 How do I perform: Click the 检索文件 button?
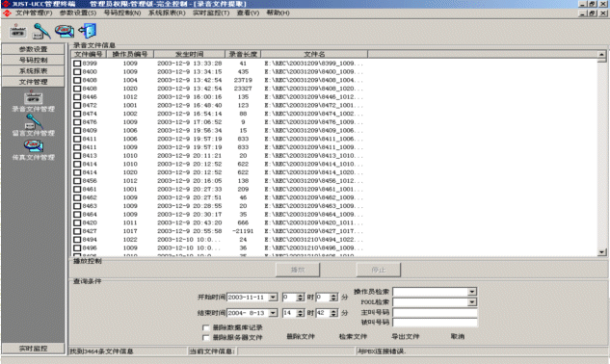[353, 336]
